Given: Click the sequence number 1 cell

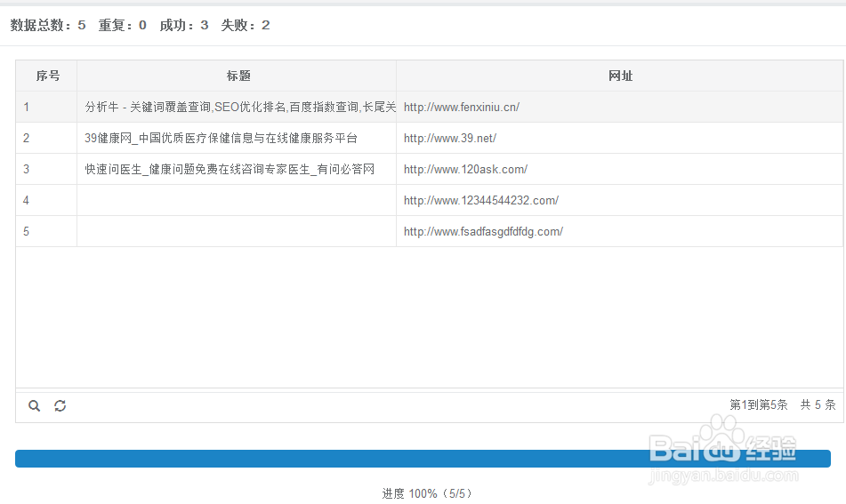Looking at the screenshot, I should [x=47, y=108].
